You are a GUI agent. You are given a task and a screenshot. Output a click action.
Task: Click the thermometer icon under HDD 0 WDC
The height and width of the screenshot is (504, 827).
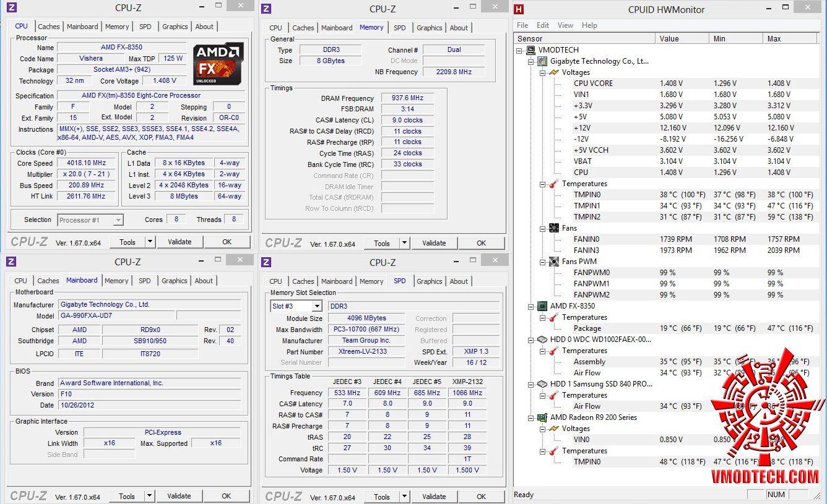coord(554,351)
